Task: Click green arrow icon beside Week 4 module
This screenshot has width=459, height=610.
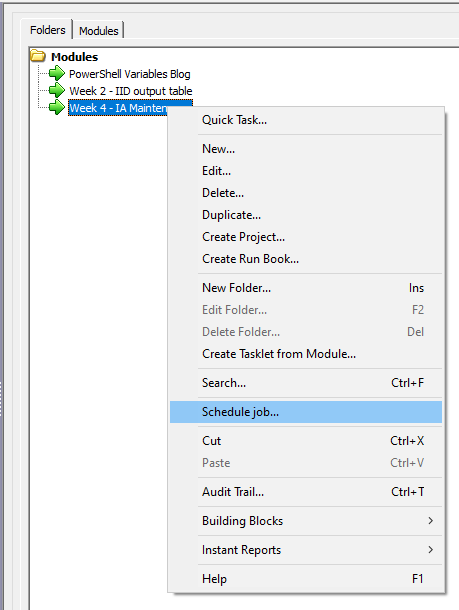Action: (57, 107)
